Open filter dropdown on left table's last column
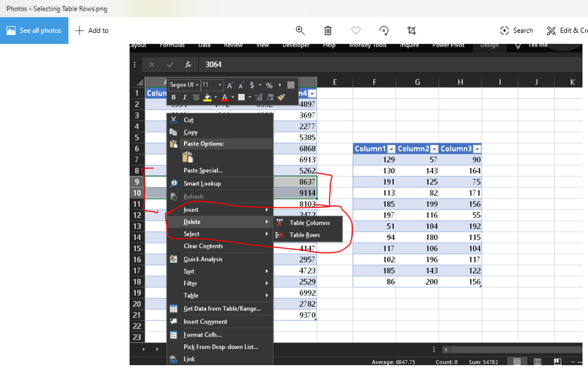This screenshot has width=588, height=374. click(x=312, y=93)
